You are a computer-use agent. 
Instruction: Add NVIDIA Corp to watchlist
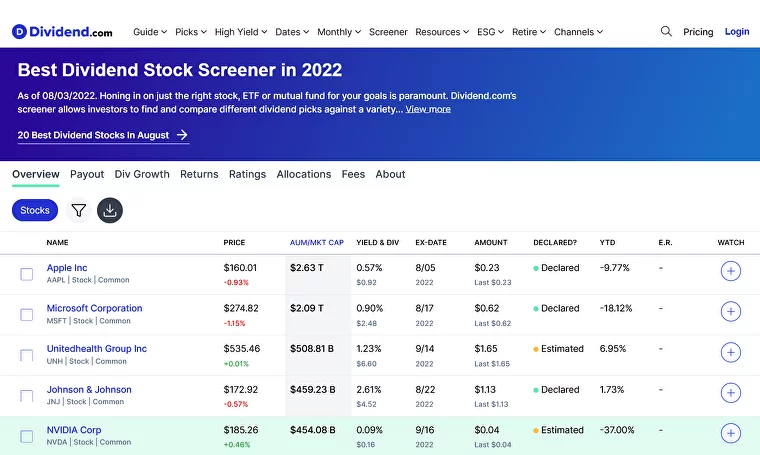coord(730,434)
